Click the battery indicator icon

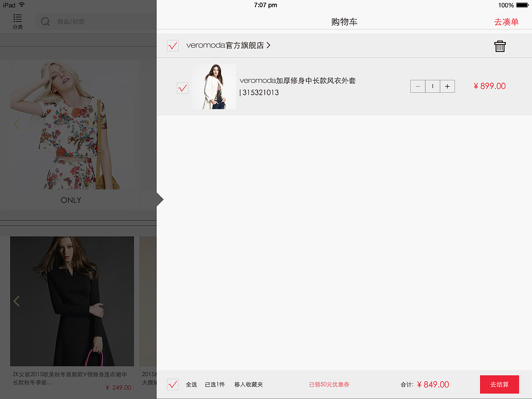point(522,5)
